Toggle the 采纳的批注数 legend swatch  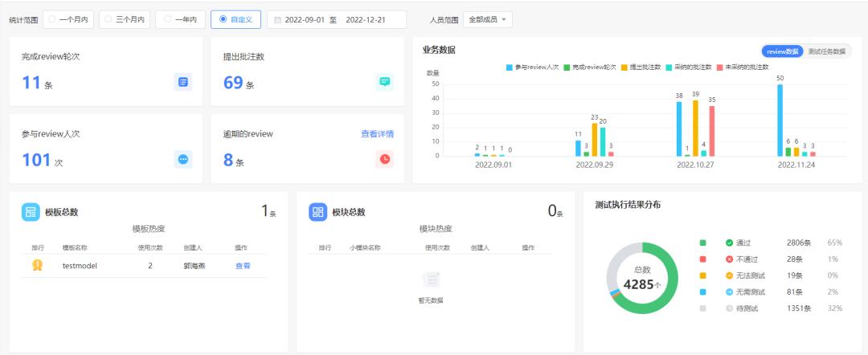669,67
